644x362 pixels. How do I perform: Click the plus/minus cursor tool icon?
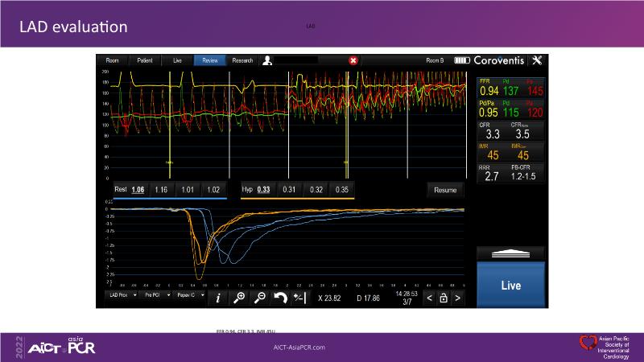coord(299,298)
